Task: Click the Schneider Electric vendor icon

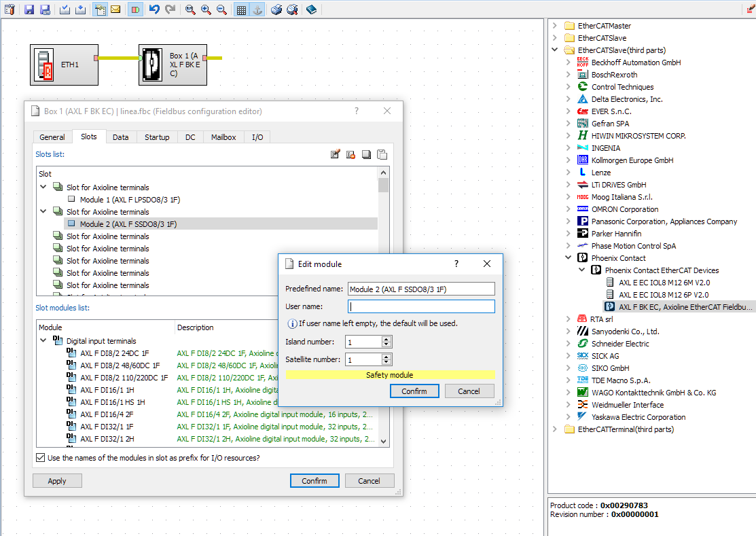Action: [x=583, y=343]
